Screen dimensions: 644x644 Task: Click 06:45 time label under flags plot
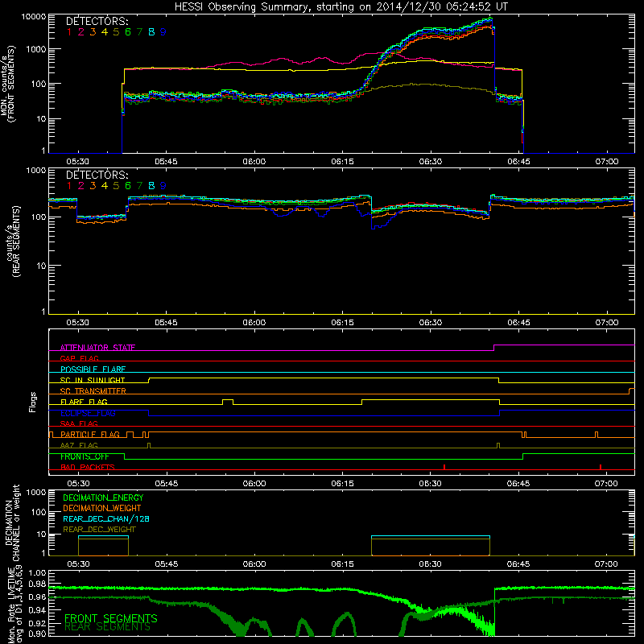pos(518,484)
